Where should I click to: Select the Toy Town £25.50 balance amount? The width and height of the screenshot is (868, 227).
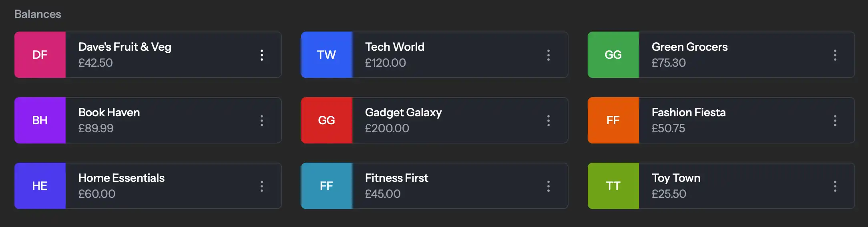669,194
